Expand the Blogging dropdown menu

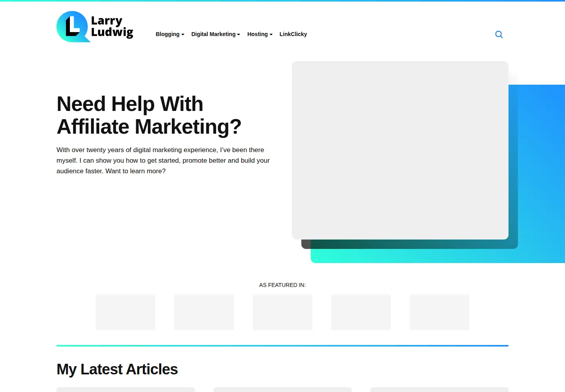170,34
